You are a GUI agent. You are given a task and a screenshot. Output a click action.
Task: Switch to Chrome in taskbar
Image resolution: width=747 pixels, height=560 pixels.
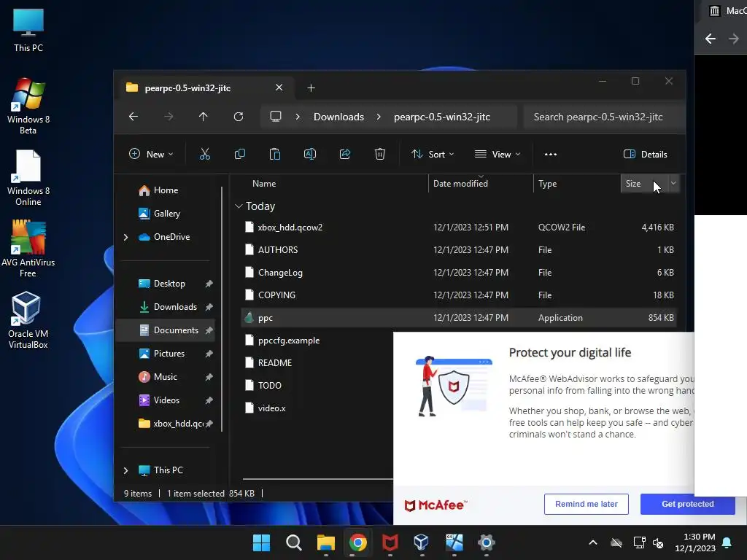point(357,542)
